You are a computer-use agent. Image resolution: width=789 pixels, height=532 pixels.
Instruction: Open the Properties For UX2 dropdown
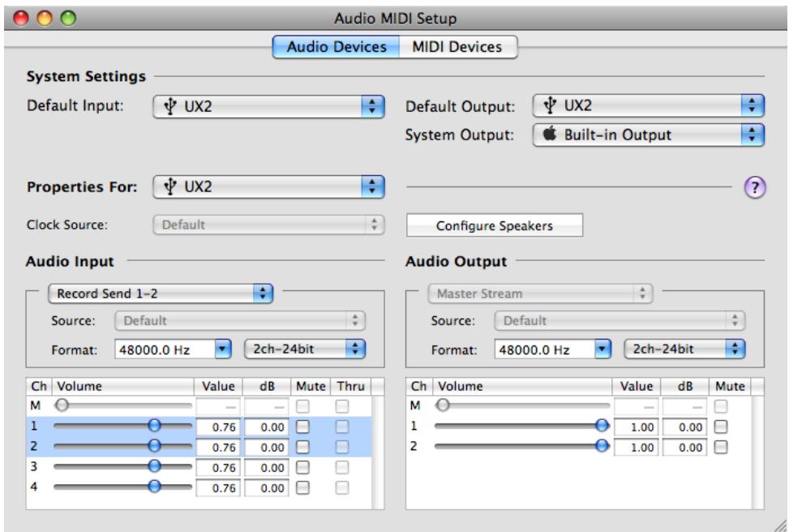pyautogui.click(x=268, y=187)
